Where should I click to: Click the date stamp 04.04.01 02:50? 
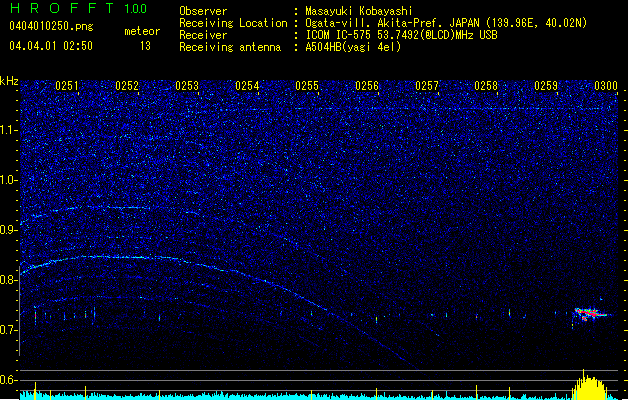(x=51, y=46)
